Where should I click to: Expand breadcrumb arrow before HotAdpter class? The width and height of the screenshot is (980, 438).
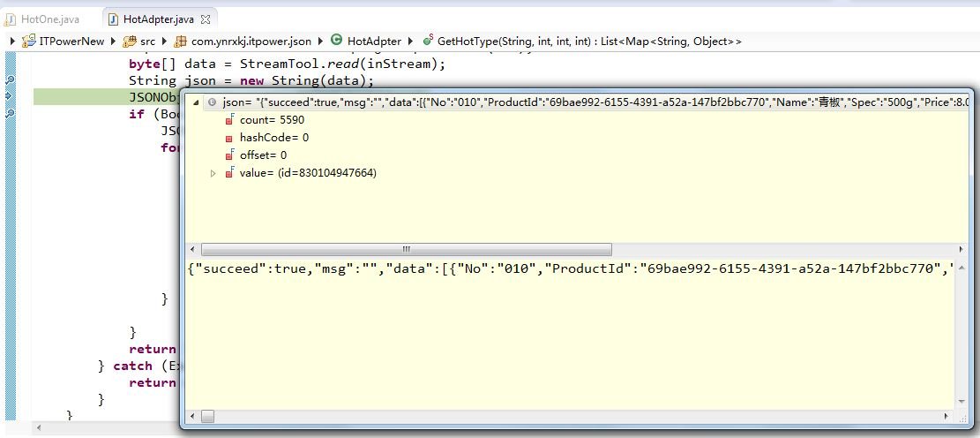pyautogui.click(x=320, y=42)
